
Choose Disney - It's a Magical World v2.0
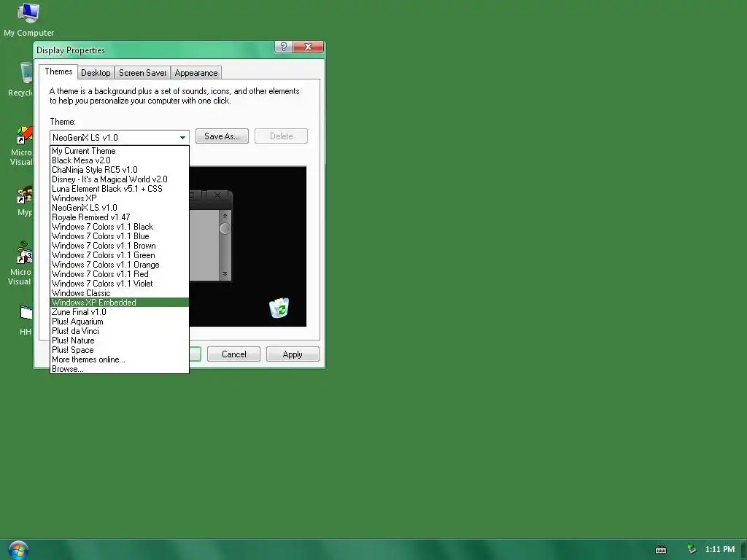pos(120,179)
